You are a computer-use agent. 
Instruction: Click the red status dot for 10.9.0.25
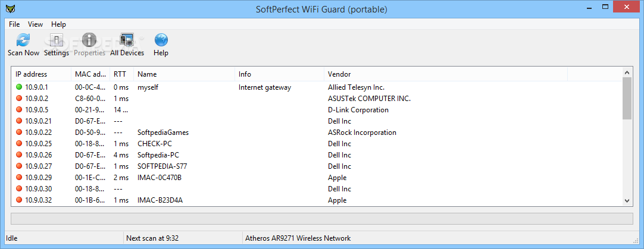19,144
